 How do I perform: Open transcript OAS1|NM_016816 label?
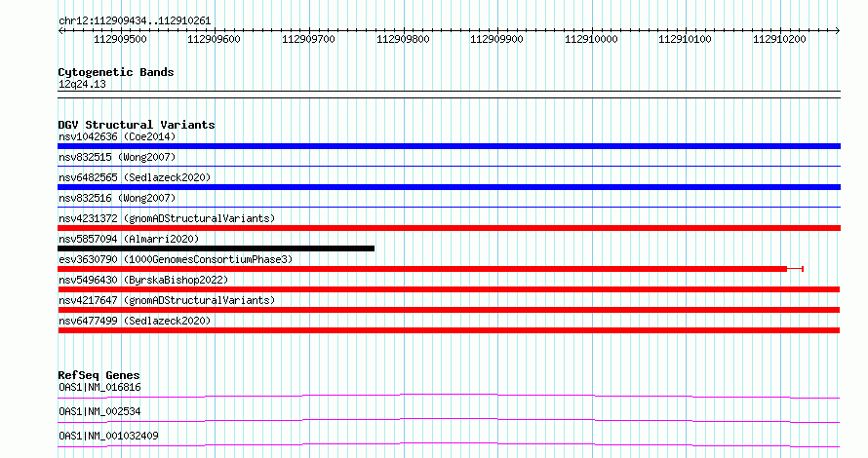click(x=99, y=387)
